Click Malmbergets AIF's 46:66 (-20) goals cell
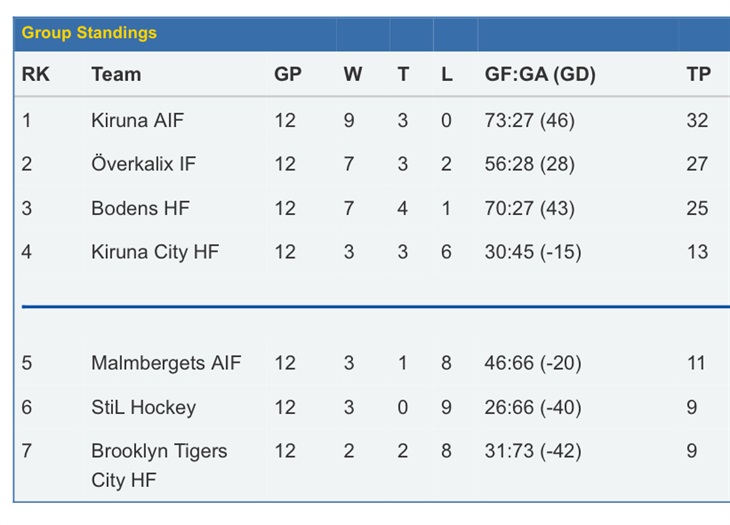 [x=533, y=363]
